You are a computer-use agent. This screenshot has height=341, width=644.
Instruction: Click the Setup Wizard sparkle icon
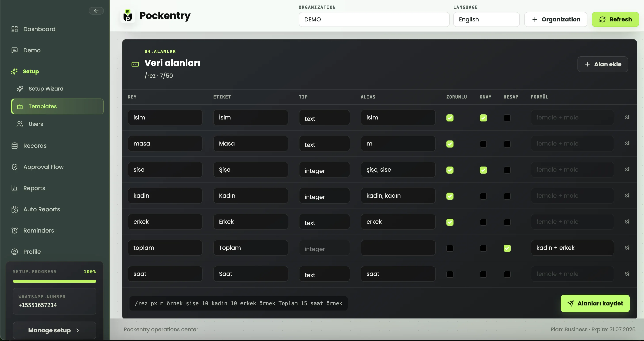click(x=20, y=89)
